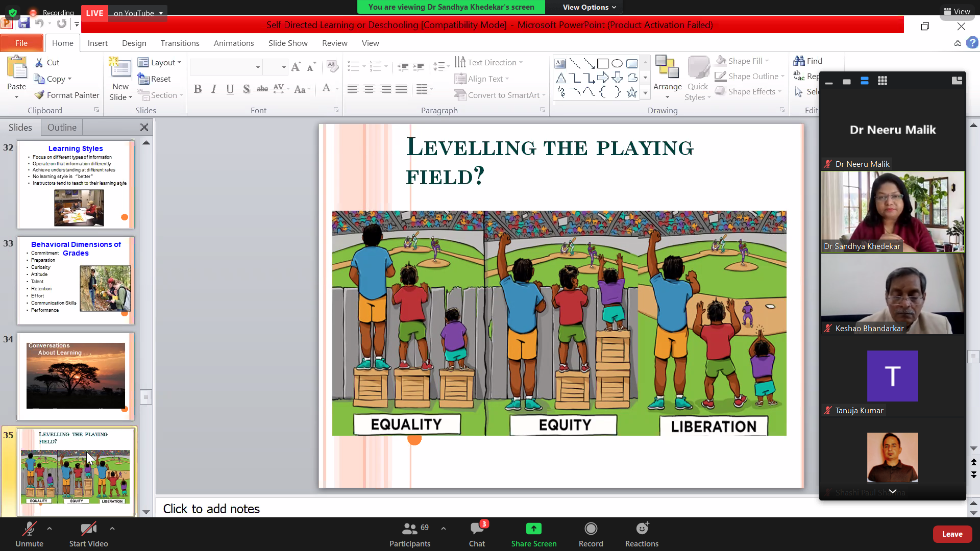Increase list indent level
This screenshot has height=551, width=980.
[x=419, y=66]
